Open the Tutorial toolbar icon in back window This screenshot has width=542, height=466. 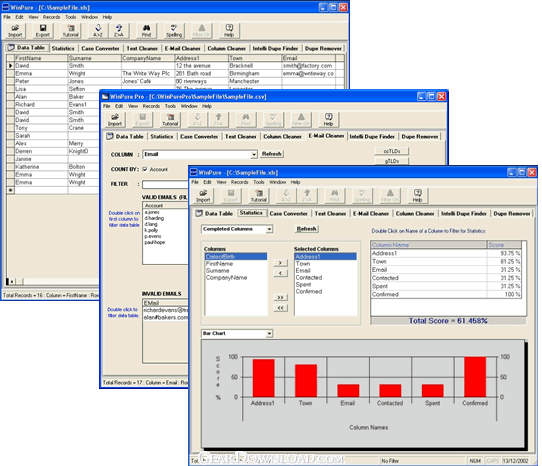point(71,30)
